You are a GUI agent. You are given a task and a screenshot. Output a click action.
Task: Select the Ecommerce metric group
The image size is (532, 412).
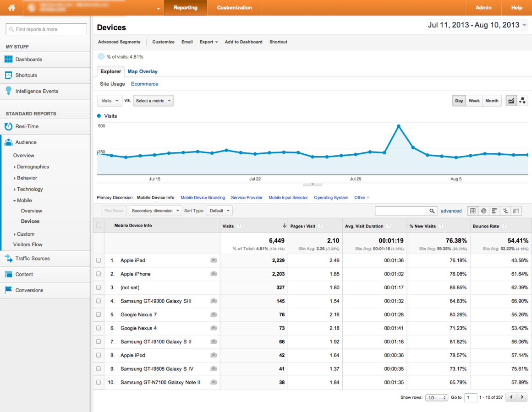coord(144,84)
